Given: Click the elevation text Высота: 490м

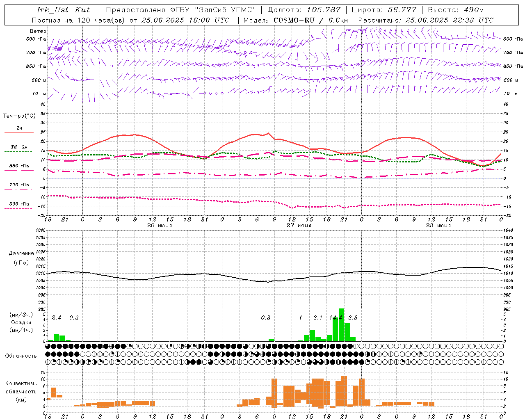Looking at the screenshot, I should [x=456, y=10].
